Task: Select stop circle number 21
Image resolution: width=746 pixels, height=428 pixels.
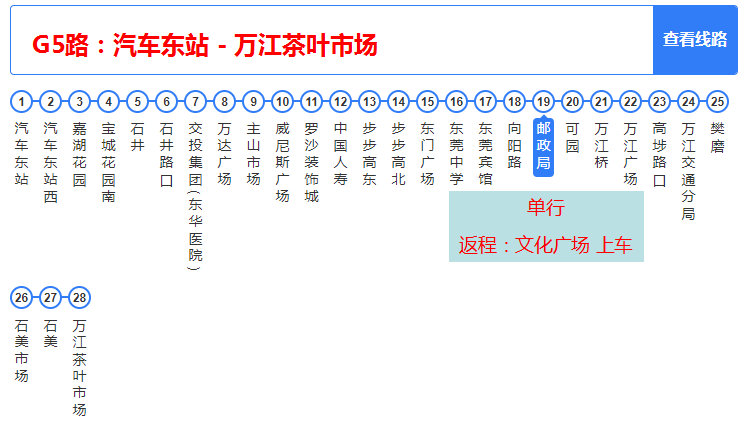Action: coord(602,102)
